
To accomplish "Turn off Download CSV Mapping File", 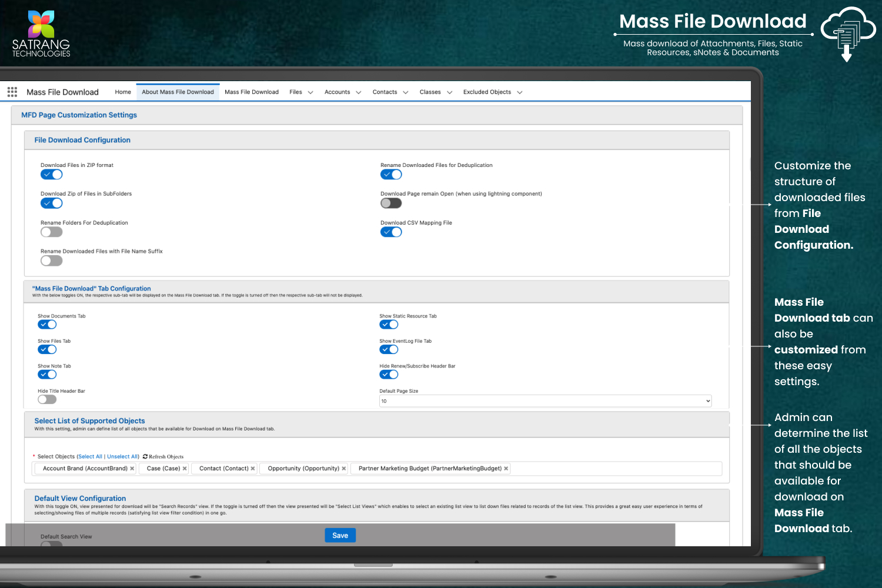I will (391, 232).
